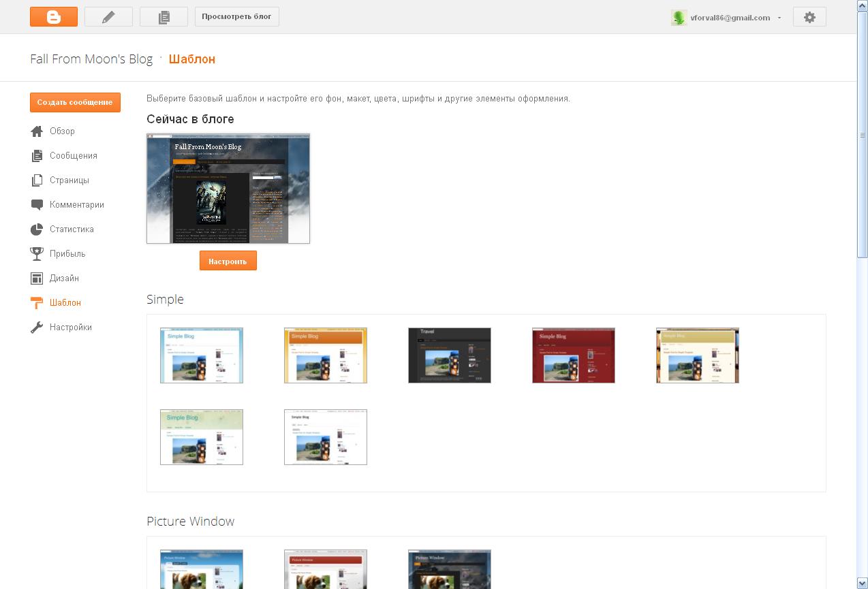Click the Сейчас в блоге heading
Viewport: 868px width, 589px height.
[190, 119]
